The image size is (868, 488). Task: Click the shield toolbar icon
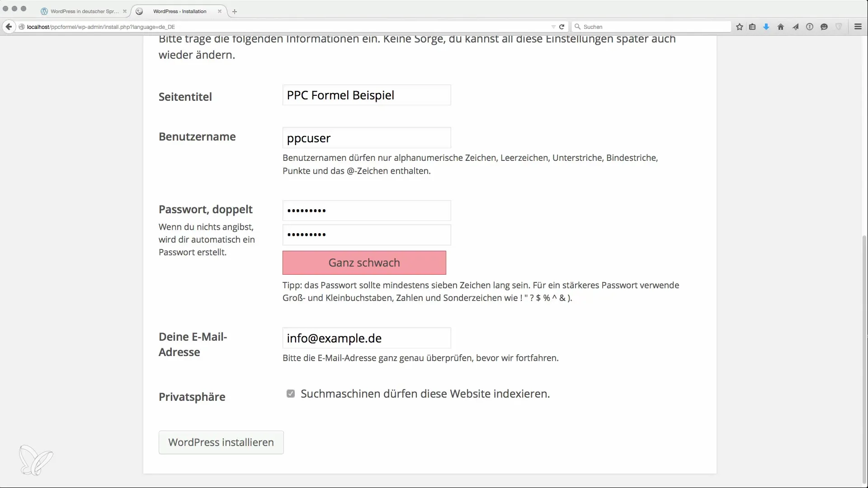pyautogui.click(x=839, y=27)
